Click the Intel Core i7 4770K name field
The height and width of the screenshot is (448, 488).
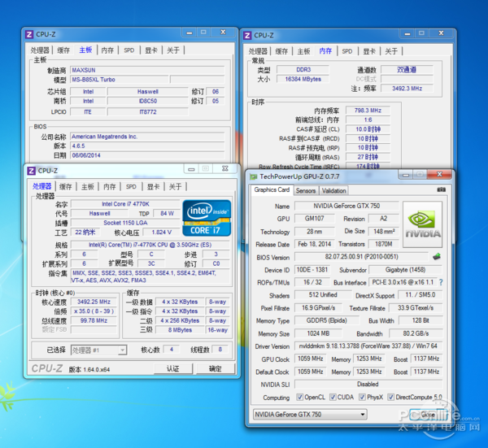[x=125, y=204]
